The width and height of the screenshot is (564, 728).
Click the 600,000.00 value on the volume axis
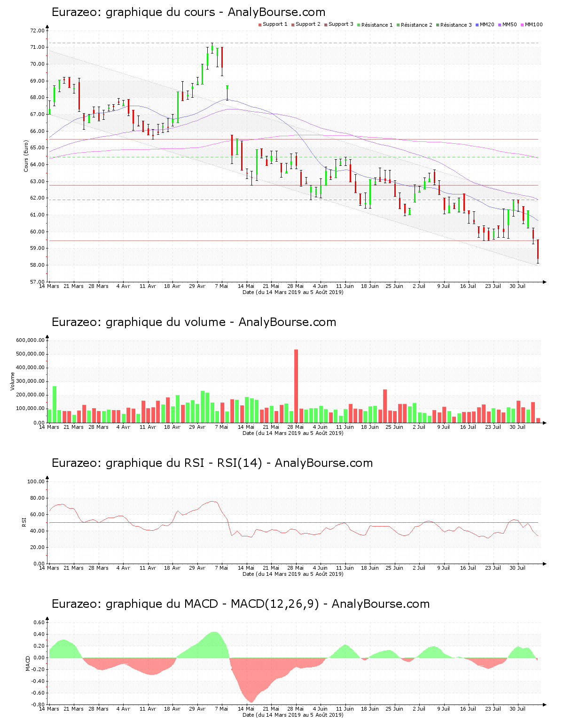(x=31, y=341)
